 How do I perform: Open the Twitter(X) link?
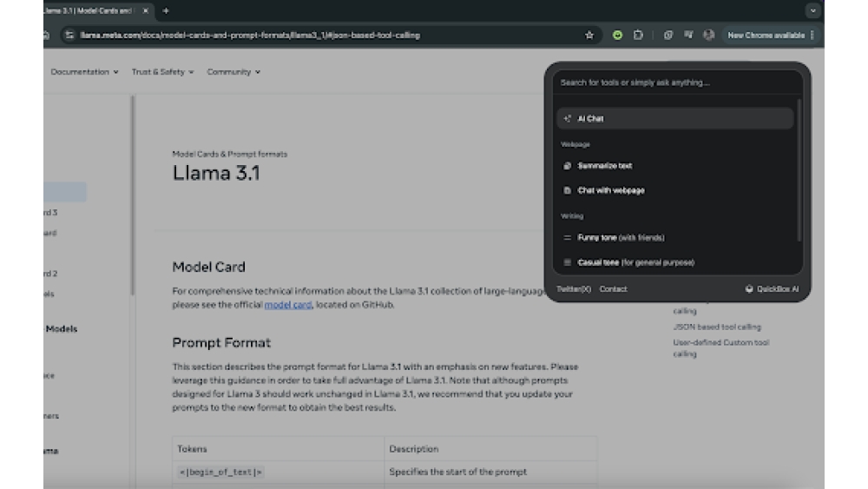tap(574, 289)
